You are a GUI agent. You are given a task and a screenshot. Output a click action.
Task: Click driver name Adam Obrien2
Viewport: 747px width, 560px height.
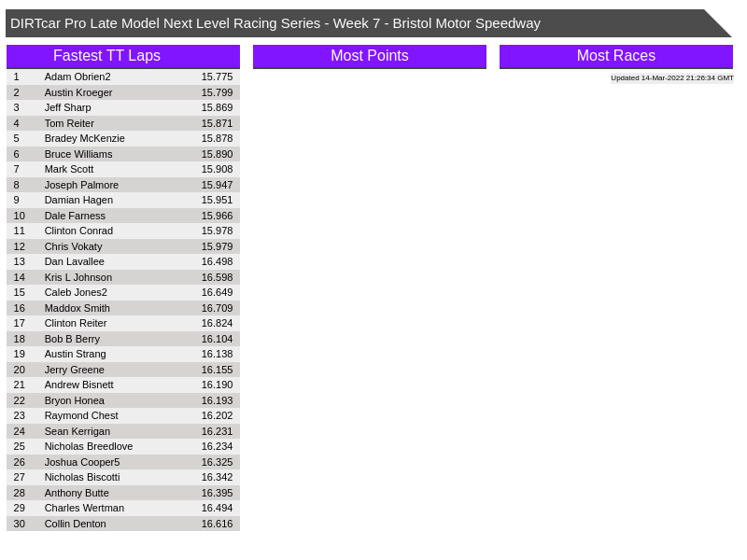[x=78, y=77]
